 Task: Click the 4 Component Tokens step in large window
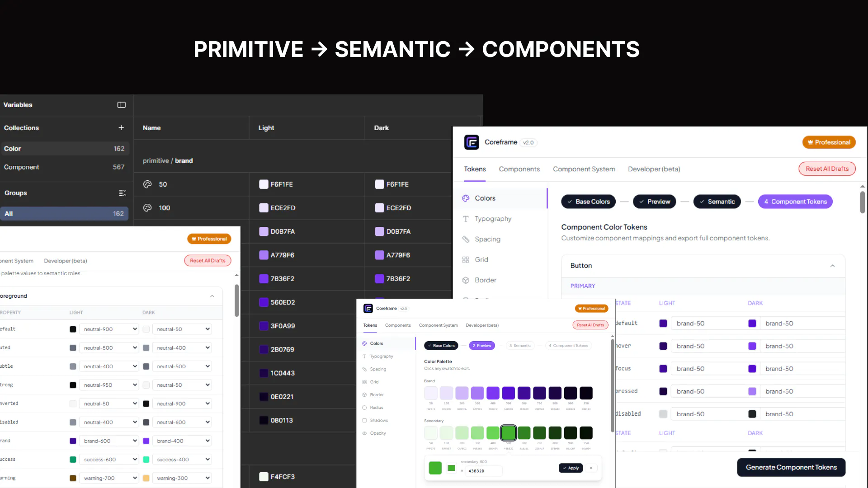tap(795, 202)
